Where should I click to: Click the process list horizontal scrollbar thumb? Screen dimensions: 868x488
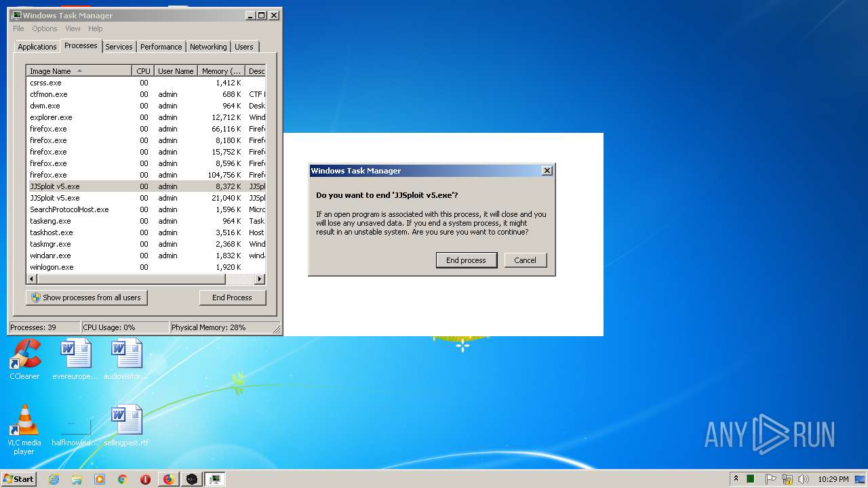click(132, 279)
